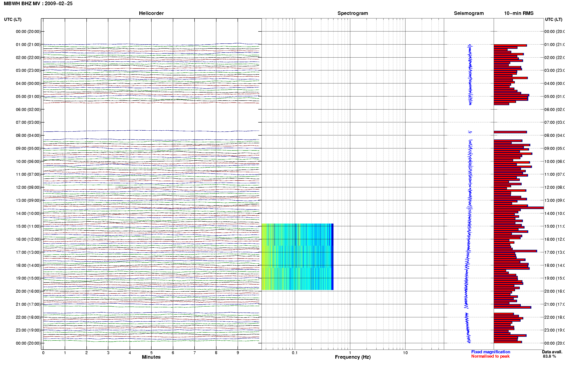The width and height of the screenshot is (588, 368).
Task: Click minute tick '0' on the helicorder axis
Action: coord(43,353)
